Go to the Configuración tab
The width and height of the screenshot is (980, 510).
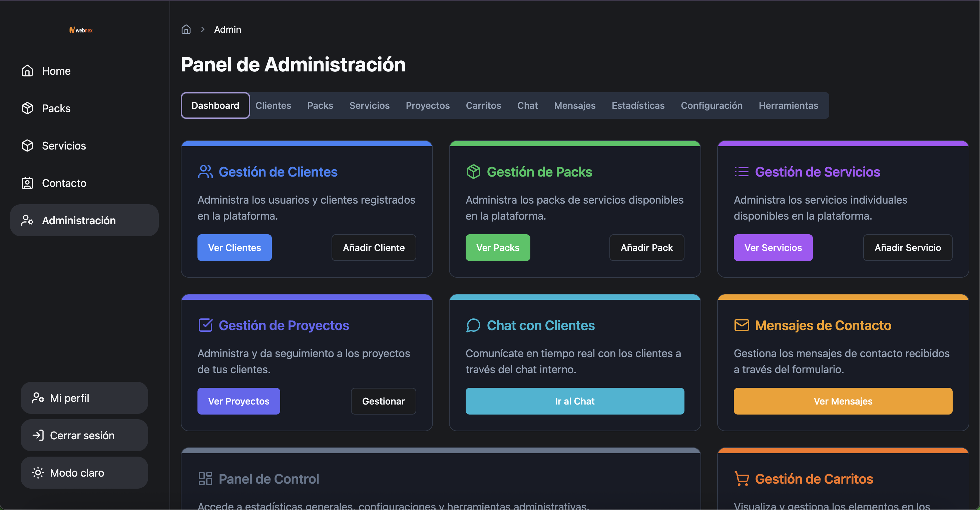point(711,105)
